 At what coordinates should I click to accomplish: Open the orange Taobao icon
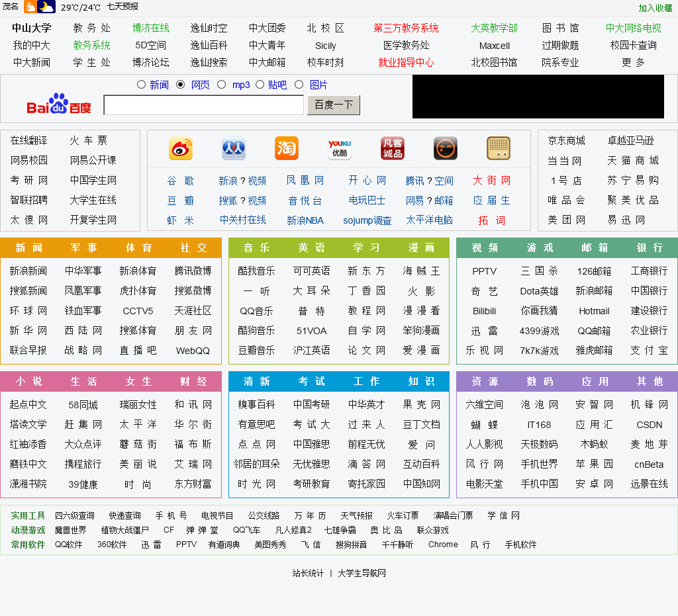click(x=287, y=149)
